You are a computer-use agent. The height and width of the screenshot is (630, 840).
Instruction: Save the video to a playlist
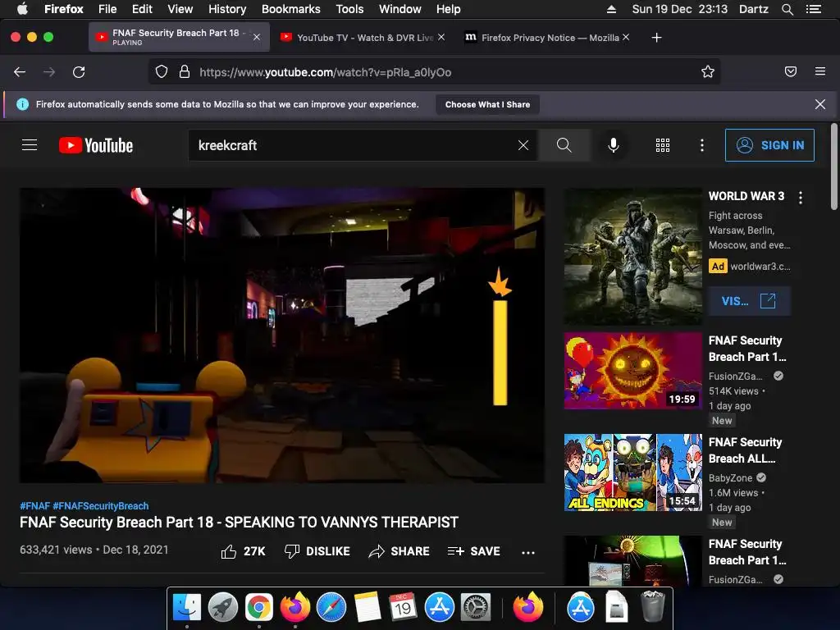coord(474,551)
